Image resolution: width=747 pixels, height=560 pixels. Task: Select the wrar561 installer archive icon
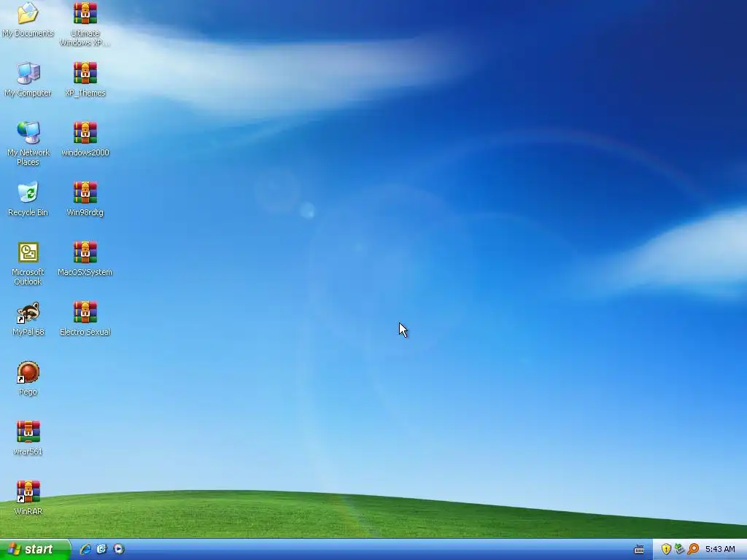[x=28, y=438]
